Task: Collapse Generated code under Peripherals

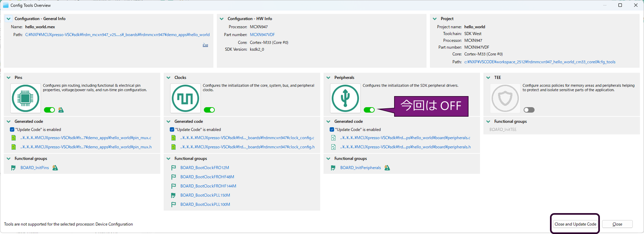Action: click(328, 122)
